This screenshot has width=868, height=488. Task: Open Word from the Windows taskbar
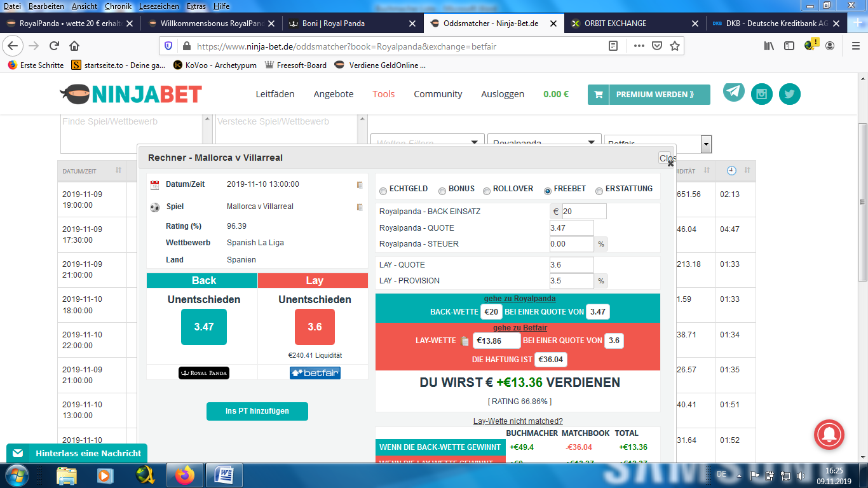(x=224, y=475)
